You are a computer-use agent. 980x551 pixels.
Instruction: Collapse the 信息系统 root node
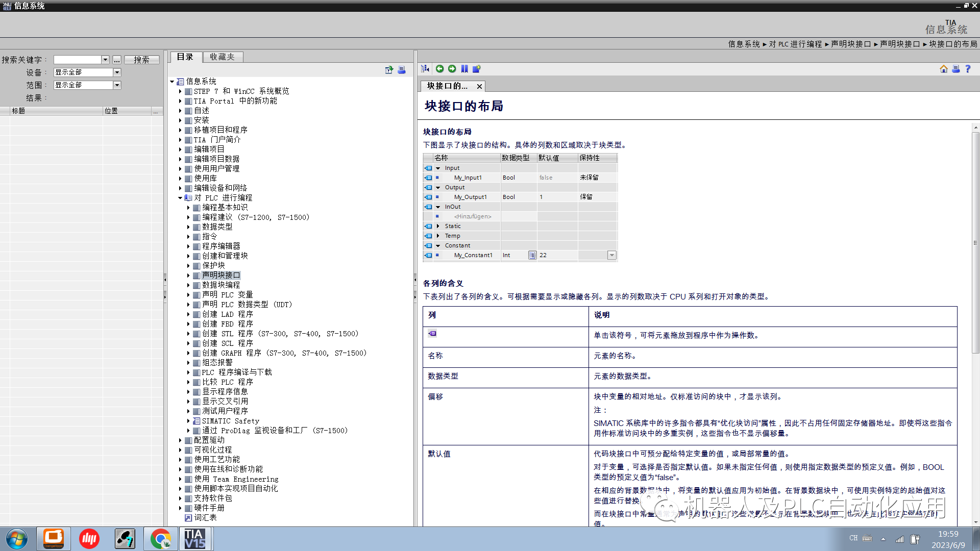[x=172, y=82]
